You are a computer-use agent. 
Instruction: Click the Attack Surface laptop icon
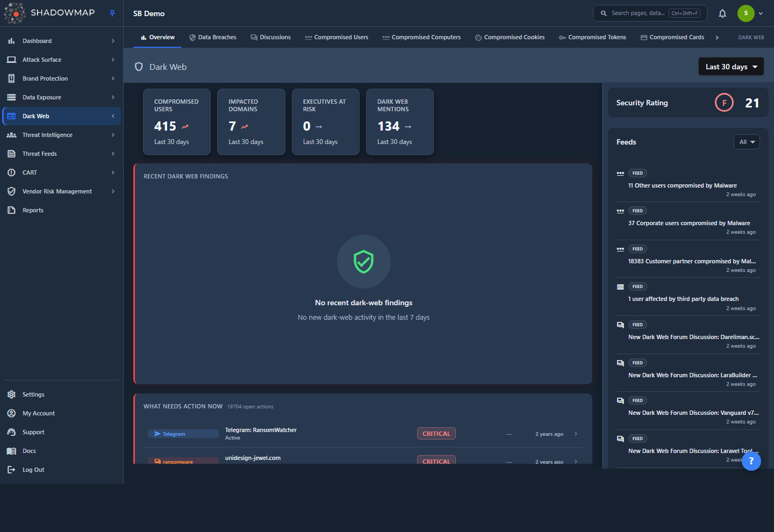click(11, 60)
